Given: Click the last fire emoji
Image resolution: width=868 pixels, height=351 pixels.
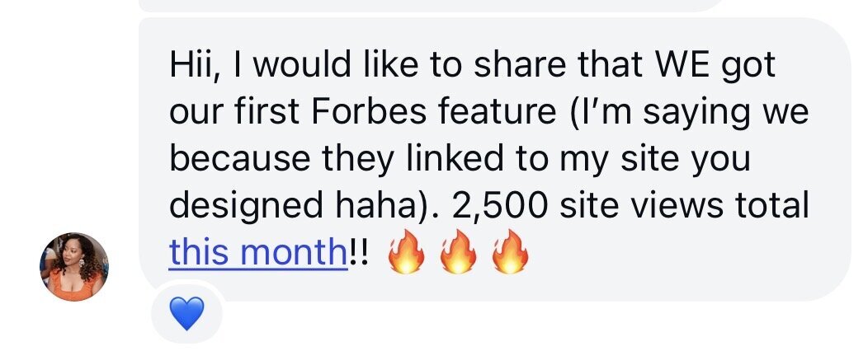Looking at the screenshot, I should pos(510,255).
